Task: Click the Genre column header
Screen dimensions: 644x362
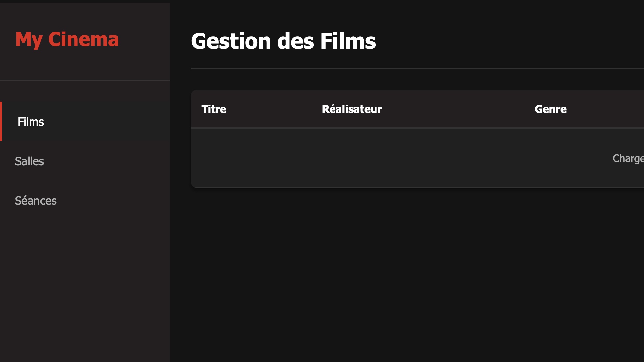Action: (550, 109)
